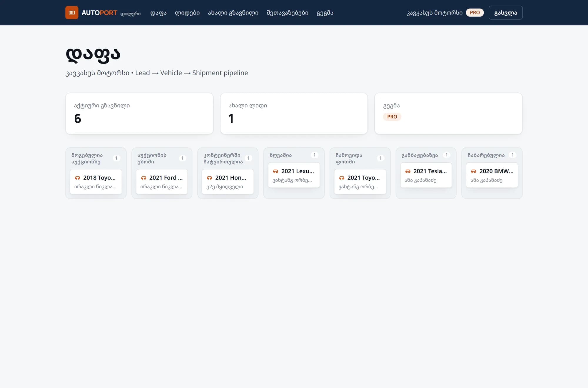Click განბაჟებაზეა column header
The width and height of the screenshot is (588, 388).
[x=420, y=155]
